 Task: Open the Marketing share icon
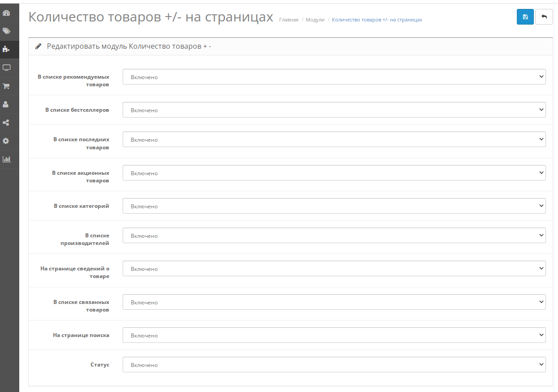click(6, 122)
